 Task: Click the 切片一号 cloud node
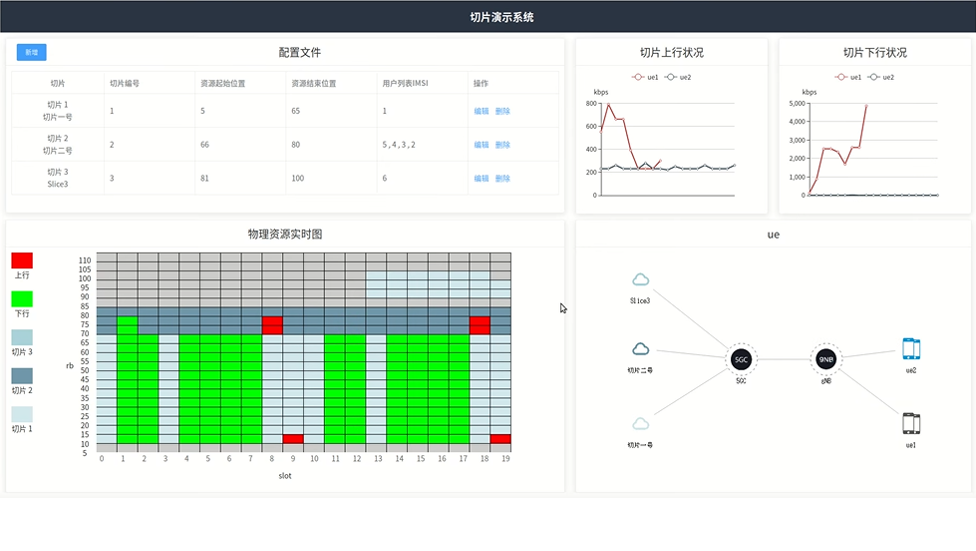pyautogui.click(x=641, y=424)
